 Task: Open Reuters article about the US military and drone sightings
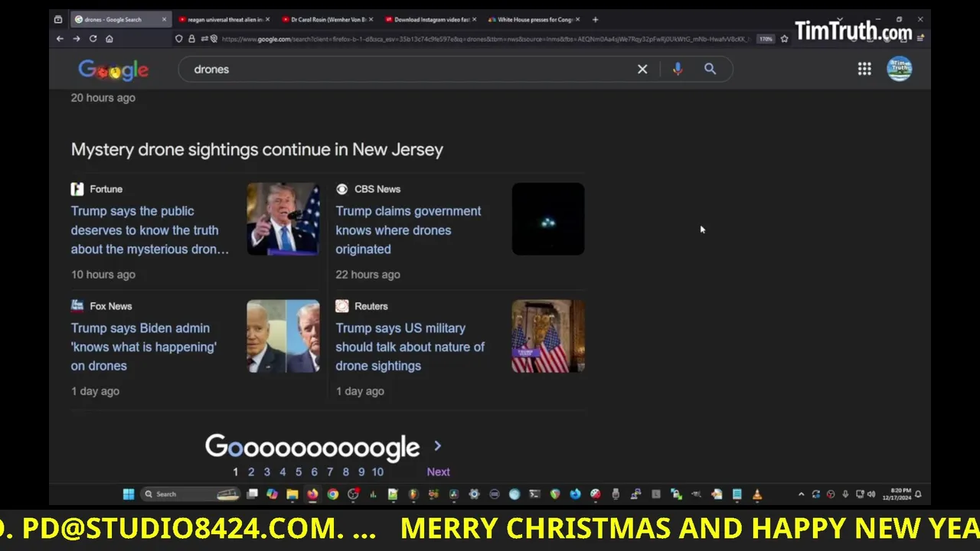[410, 347]
